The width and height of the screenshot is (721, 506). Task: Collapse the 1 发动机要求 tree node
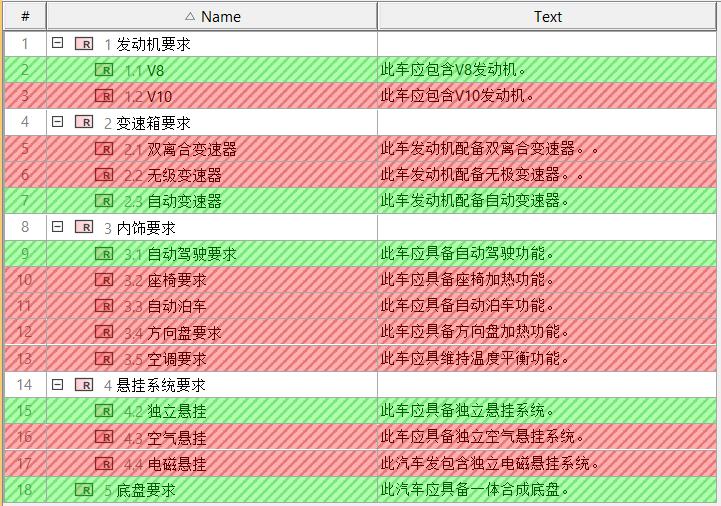click(57, 43)
